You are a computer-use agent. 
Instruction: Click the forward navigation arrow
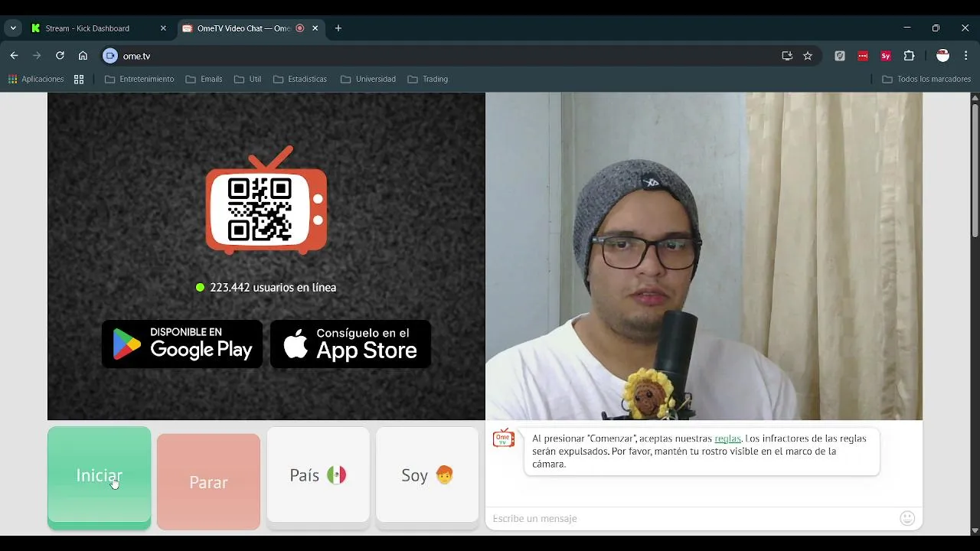click(x=37, y=56)
